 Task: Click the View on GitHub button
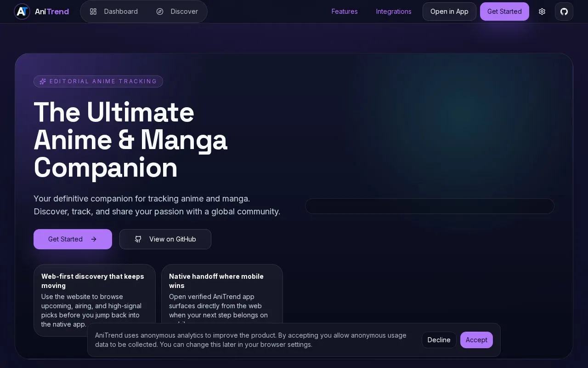pyautogui.click(x=165, y=239)
